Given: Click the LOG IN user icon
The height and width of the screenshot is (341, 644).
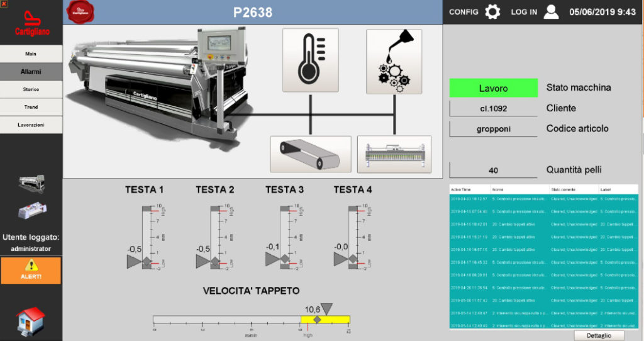Looking at the screenshot, I should tap(551, 12).
